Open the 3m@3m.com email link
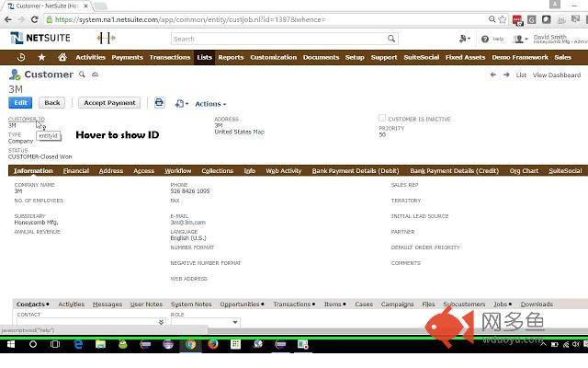588x368 pixels. coord(187,222)
